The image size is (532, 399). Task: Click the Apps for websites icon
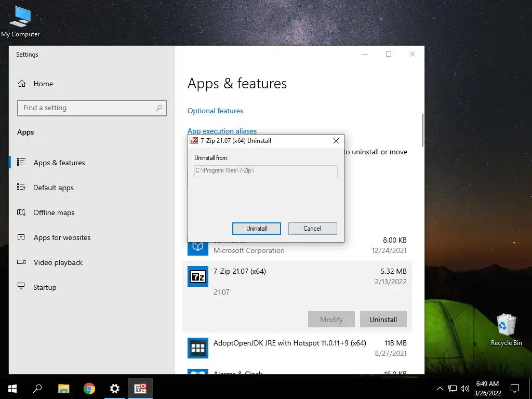21,237
